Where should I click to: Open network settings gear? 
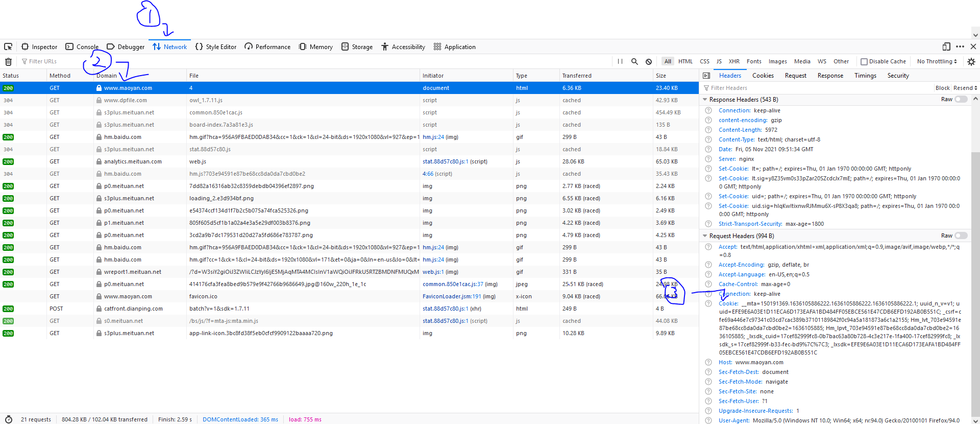pyautogui.click(x=971, y=61)
